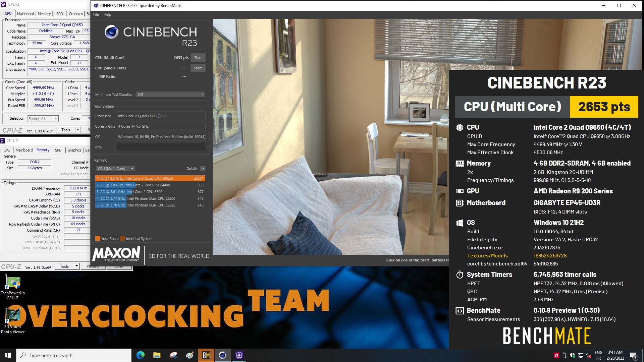Click the MAXON logo in Cinebench
The image size is (644, 362).
(116, 254)
